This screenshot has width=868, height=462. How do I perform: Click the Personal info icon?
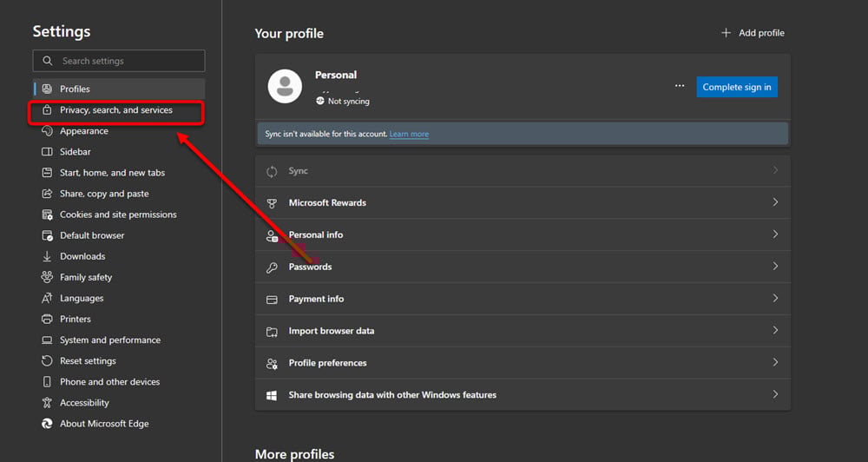coord(272,235)
